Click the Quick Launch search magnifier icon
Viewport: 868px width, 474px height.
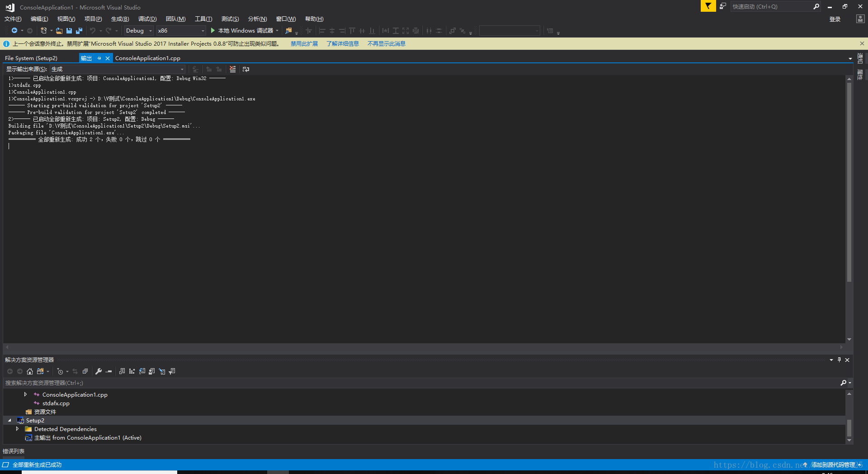pos(816,6)
